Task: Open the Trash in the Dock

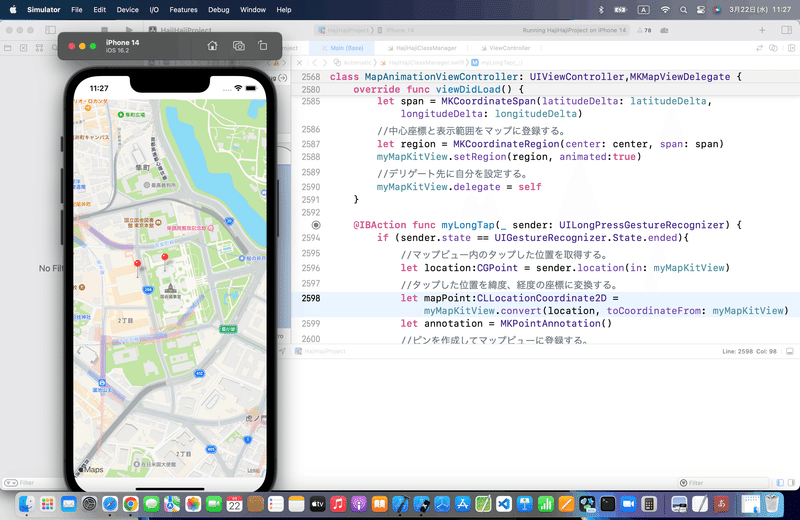Action: [772, 504]
